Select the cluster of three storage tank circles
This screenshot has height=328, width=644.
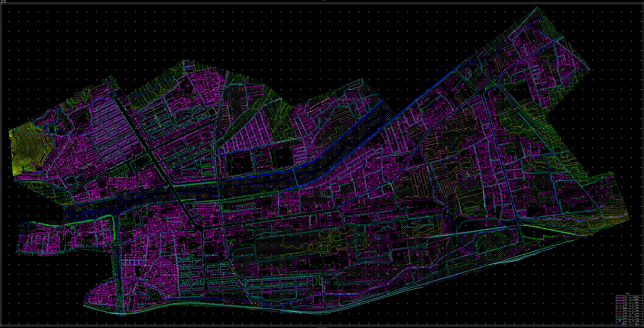[x=423, y=254]
